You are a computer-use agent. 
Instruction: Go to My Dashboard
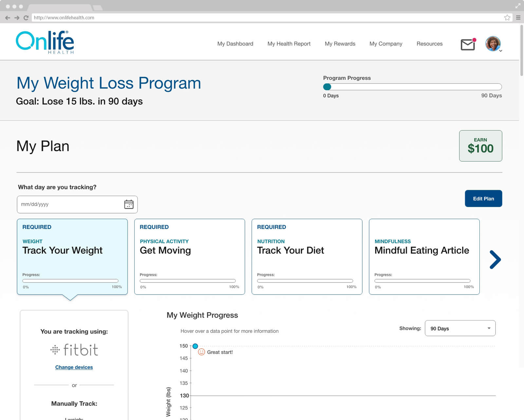[x=235, y=44]
